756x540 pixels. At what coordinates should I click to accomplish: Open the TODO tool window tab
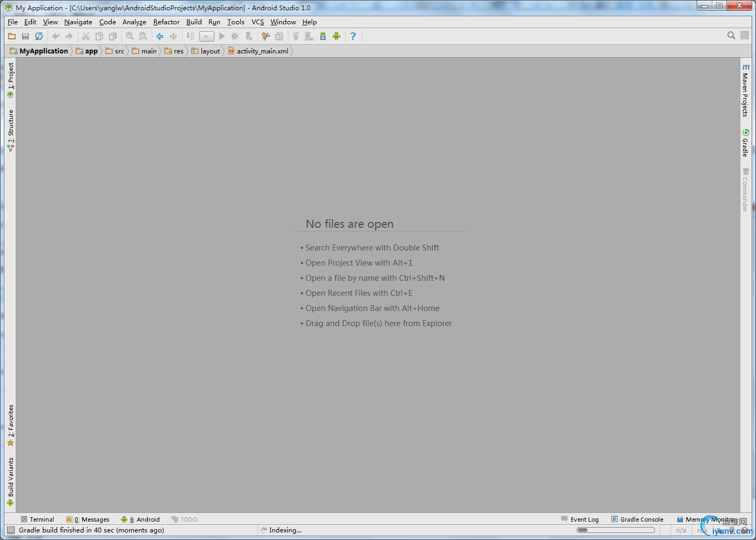click(x=184, y=519)
